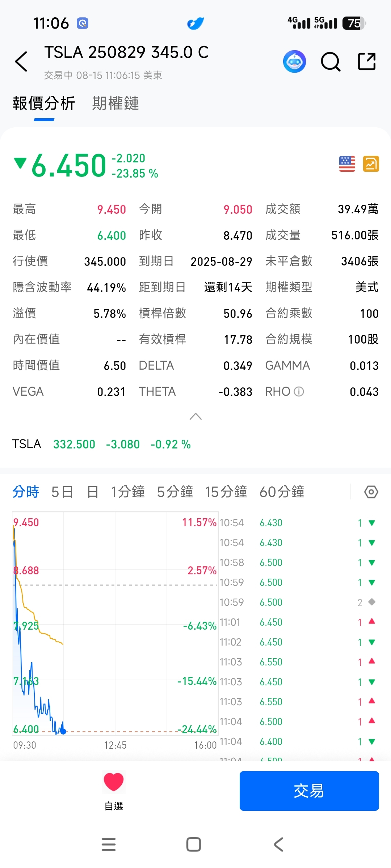Tap Android system back chevron

pyautogui.click(x=278, y=844)
